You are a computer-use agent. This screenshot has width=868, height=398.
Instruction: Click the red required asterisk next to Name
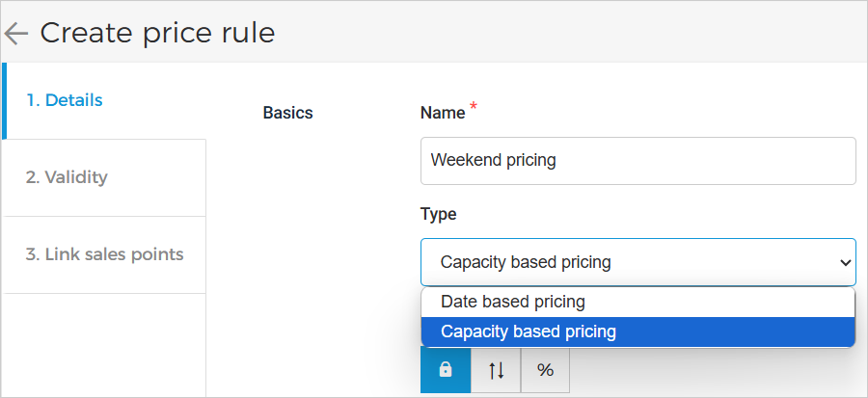click(x=474, y=106)
